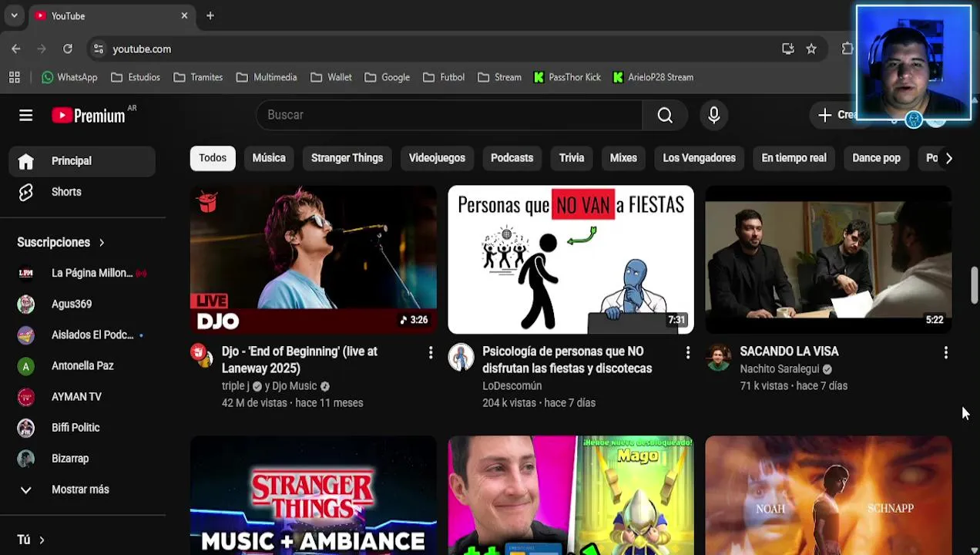Open ArieloP28 Stream bookmark
This screenshot has width=980, height=555.
[653, 77]
